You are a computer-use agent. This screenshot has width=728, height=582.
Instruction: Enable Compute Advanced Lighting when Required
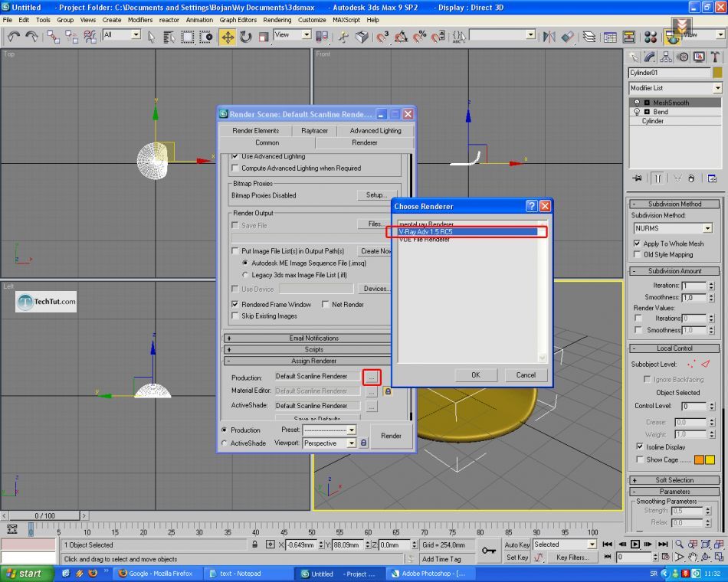235,168
